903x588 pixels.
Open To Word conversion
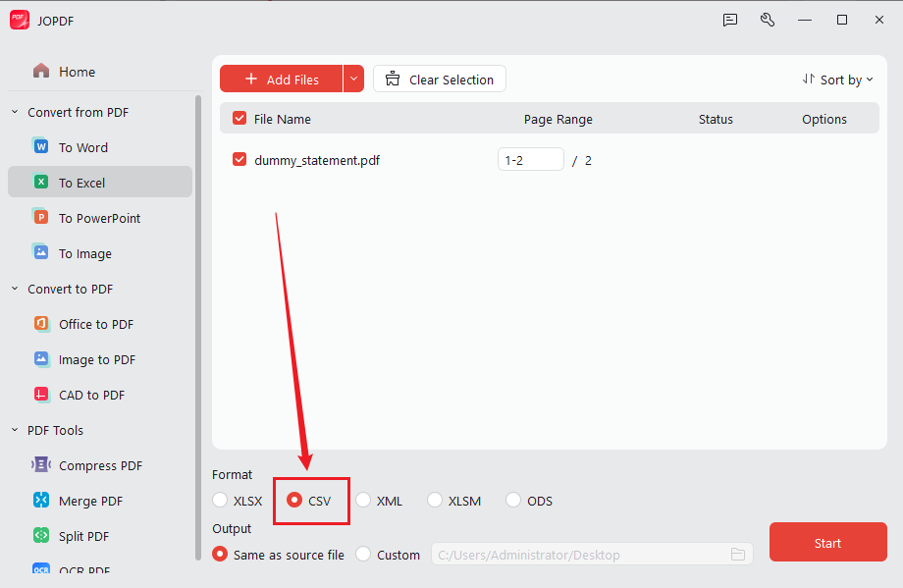tap(82, 147)
